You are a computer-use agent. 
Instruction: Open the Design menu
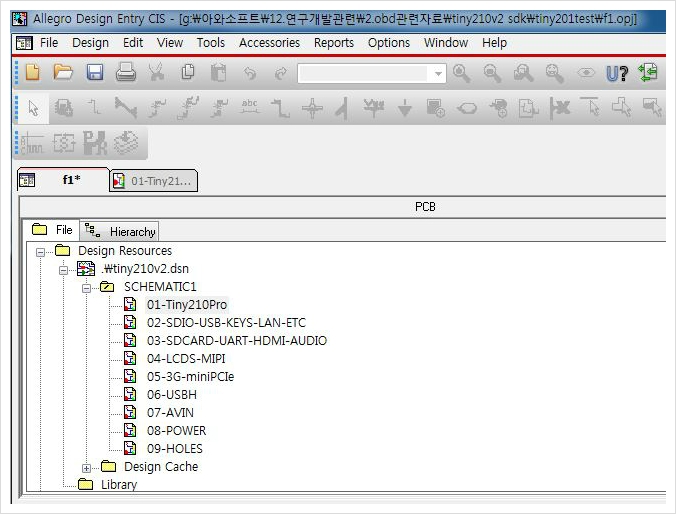pyautogui.click(x=90, y=43)
